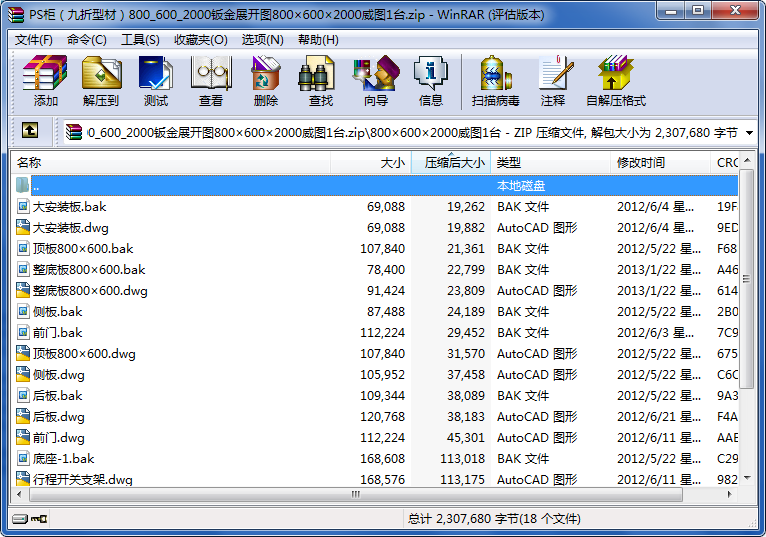Run Virus Scan (扫描病毒) icon
The height and width of the screenshot is (537, 766).
tap(496, 73)
